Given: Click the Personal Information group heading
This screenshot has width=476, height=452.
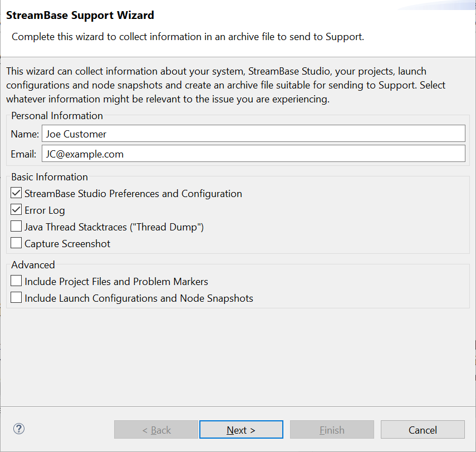Looking at the screenshot, I should [x=57, y=116].
